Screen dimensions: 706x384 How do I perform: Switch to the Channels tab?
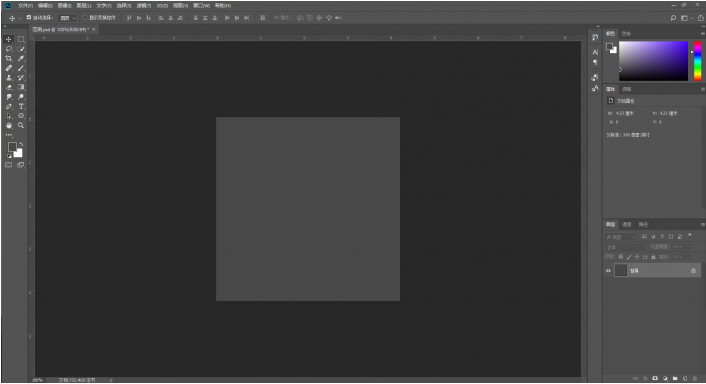point(627,224)
